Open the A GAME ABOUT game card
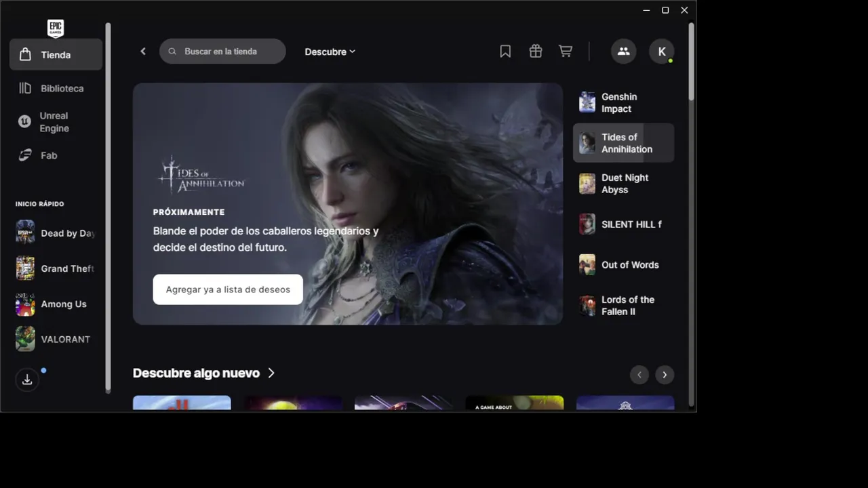This screenshot has height=488, width=868. [x=515, y=403]
